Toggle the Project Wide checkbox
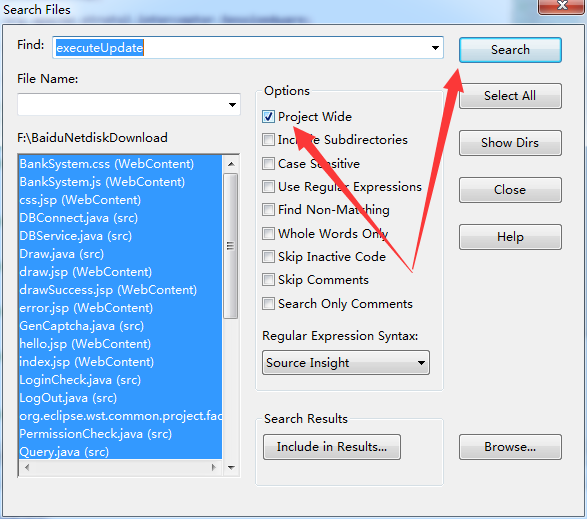The height and width of the screenshot is (519, 587). 268,117
